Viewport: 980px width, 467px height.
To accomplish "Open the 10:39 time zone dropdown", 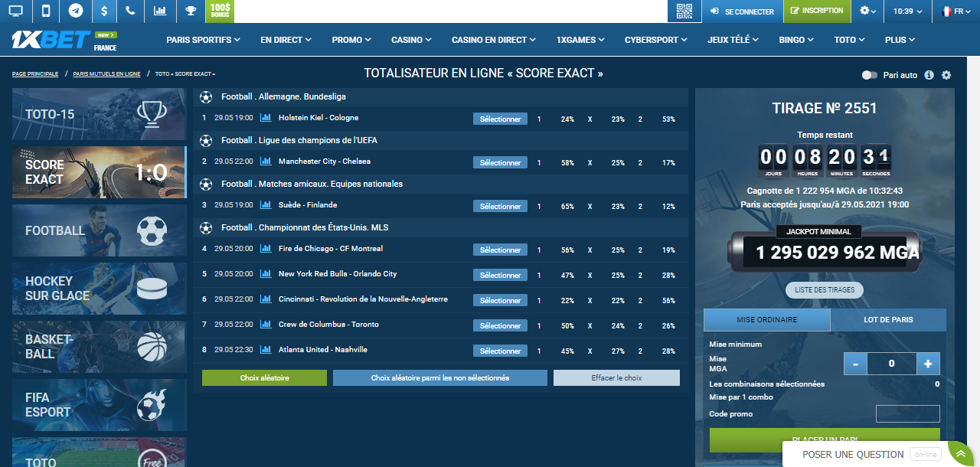I will (910, 11).
